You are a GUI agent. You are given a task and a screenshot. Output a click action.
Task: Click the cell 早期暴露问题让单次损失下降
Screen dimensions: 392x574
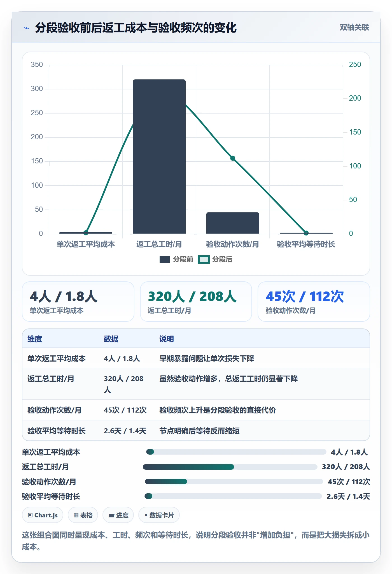point(207,358)
